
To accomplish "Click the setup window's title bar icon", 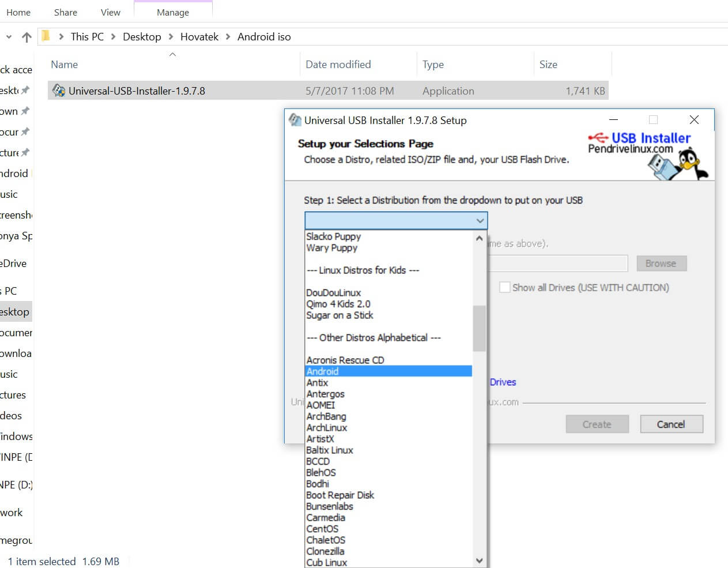I will click(x=295, y=120).
